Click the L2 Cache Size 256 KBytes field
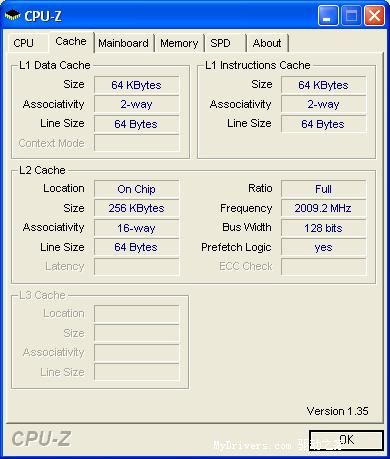Screen dimensions: 390x459 (137, 208)
